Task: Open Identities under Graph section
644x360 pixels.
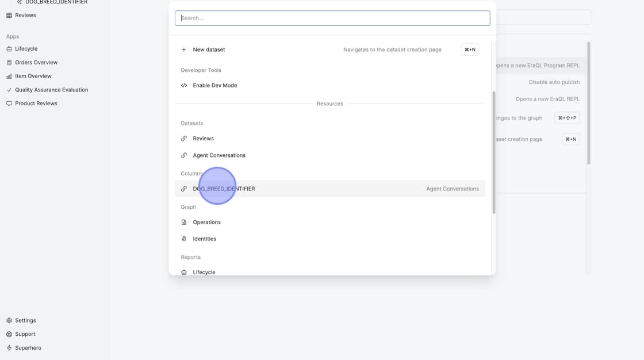Action: (x=204, y=239)
